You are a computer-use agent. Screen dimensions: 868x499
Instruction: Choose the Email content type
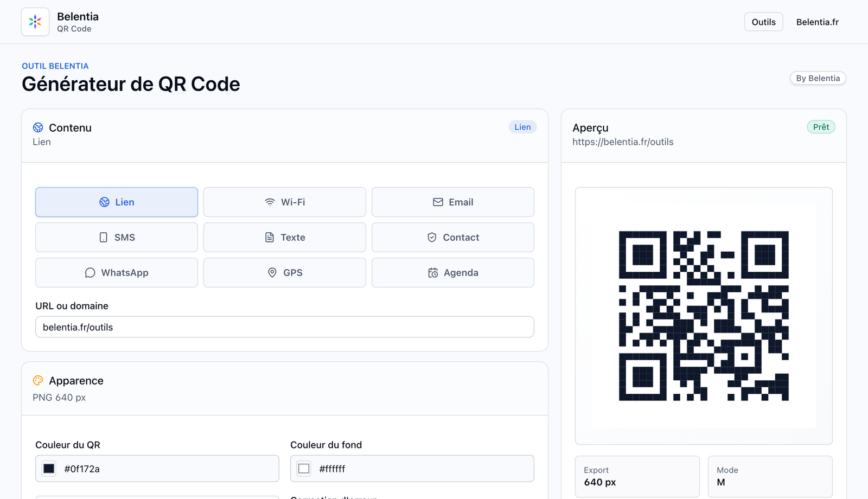(x=453, y=202)
